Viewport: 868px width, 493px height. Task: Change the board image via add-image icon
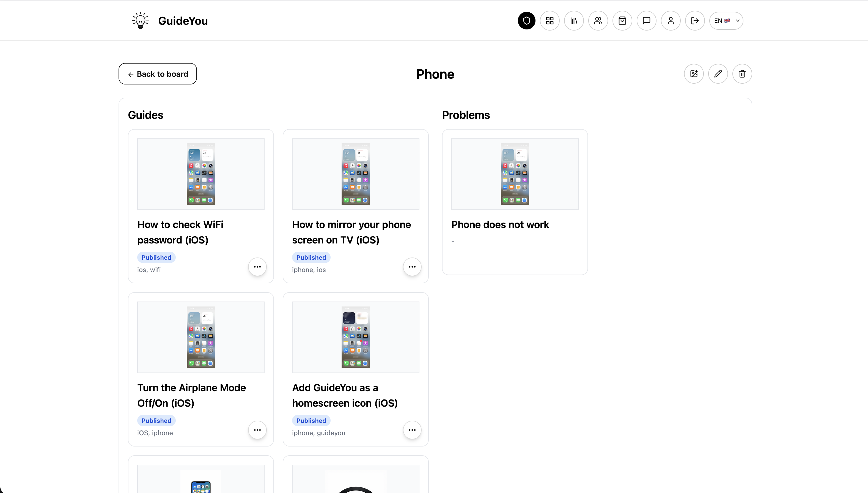[x=694, y=73]
